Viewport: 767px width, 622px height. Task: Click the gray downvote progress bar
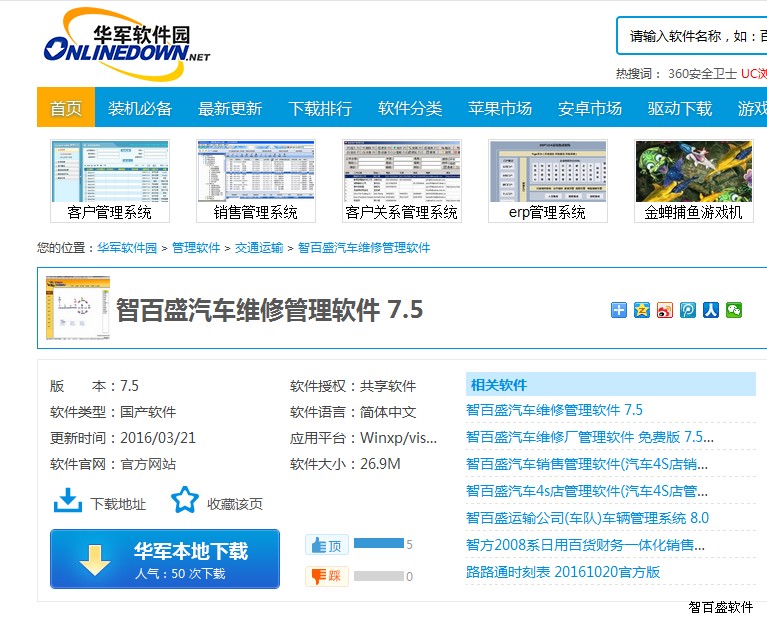379,576
